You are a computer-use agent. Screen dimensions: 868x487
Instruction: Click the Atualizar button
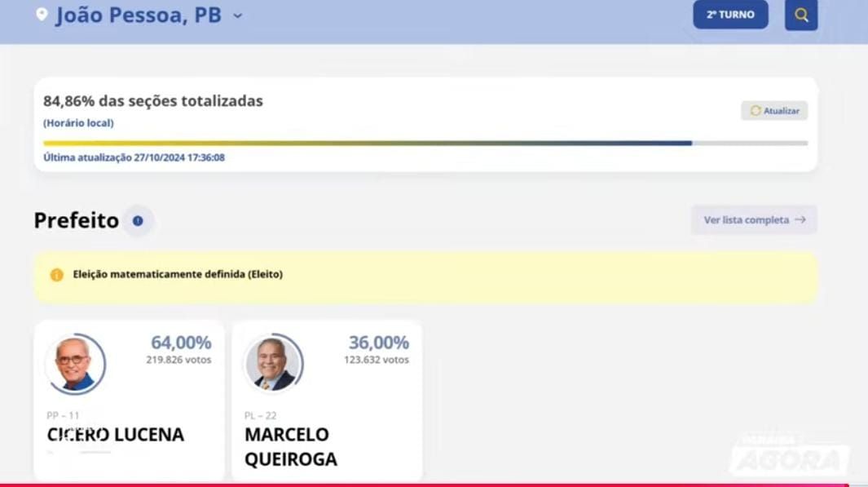click(x=774, y=111)
